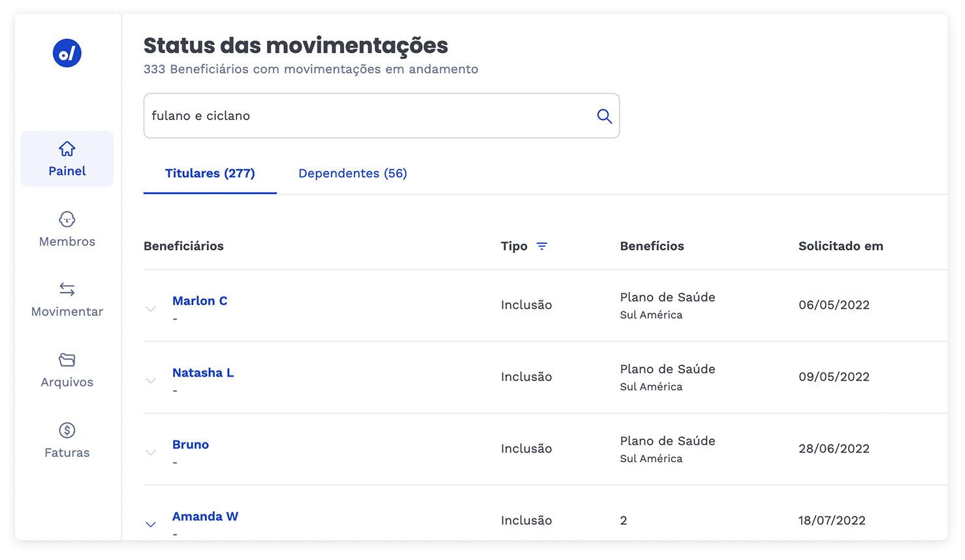Select the Membros label in sidebar

tap(67, 241)
